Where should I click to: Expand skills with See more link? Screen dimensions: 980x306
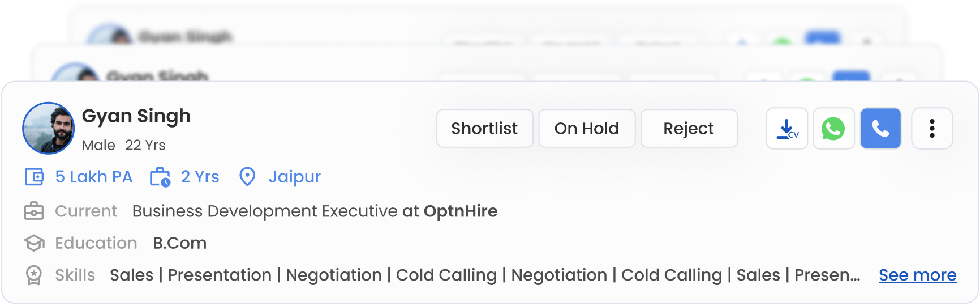pyautogui.click(x=917, y=275)
